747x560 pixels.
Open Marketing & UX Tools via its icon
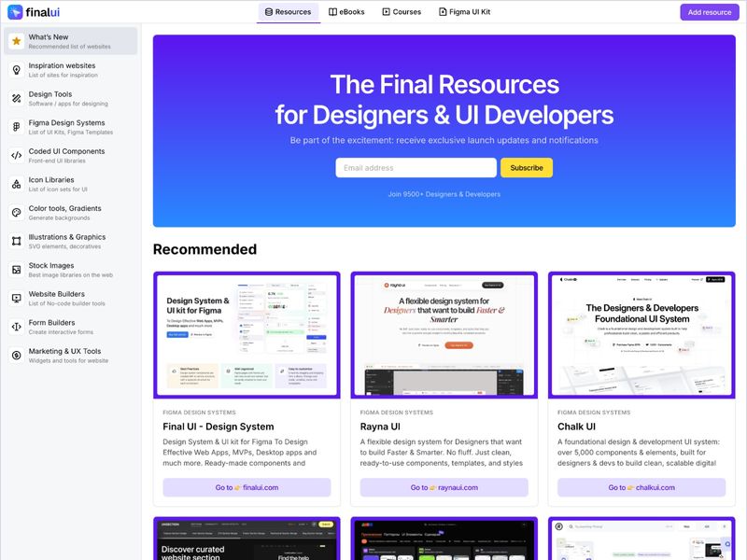17,356
